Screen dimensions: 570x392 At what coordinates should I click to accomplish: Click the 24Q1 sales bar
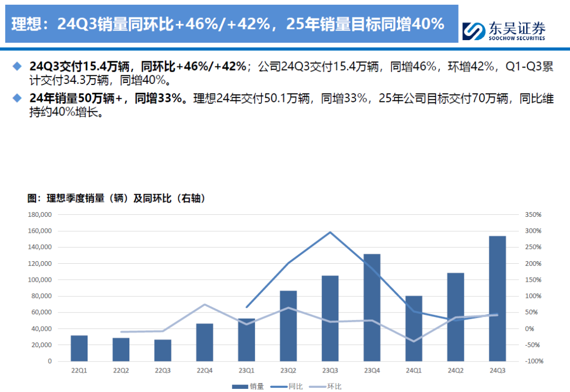point(414,328)
